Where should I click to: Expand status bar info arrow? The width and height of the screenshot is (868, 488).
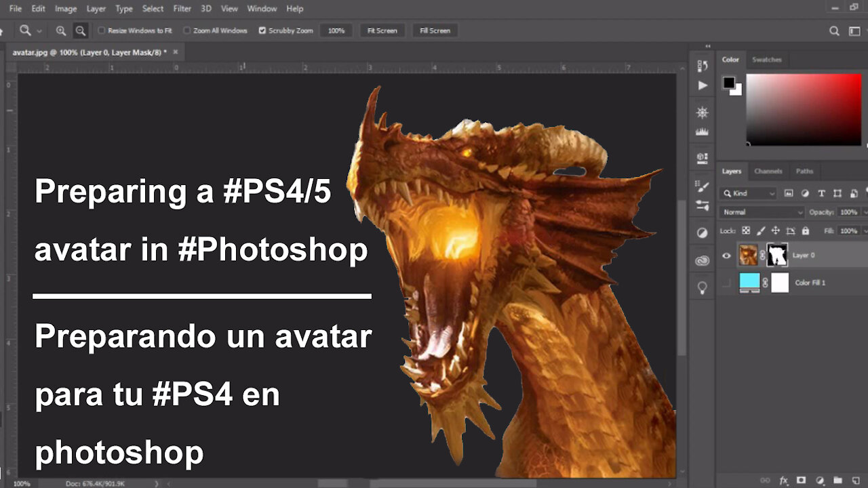click(x=157, y=483)
